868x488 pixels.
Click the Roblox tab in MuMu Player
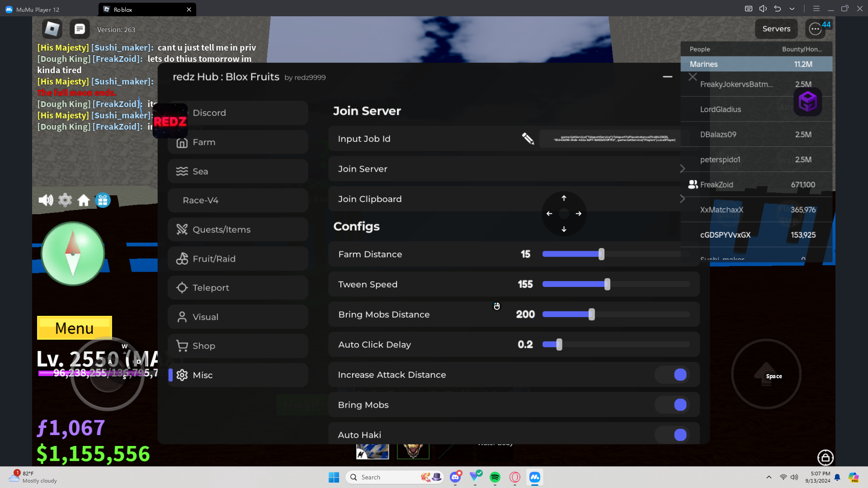click(x=147, y=9)
